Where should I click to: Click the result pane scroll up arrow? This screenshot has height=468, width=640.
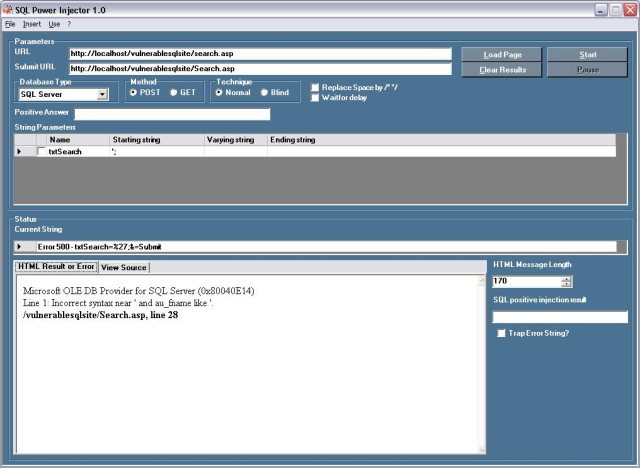tap(482, 279)
